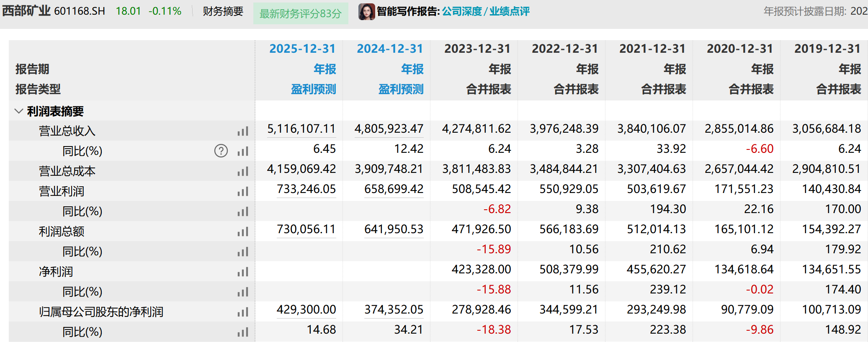Screen dimensions: 868x342
Task: Select forecast net profit 374,352.05
Action: (x=394, y=309)
